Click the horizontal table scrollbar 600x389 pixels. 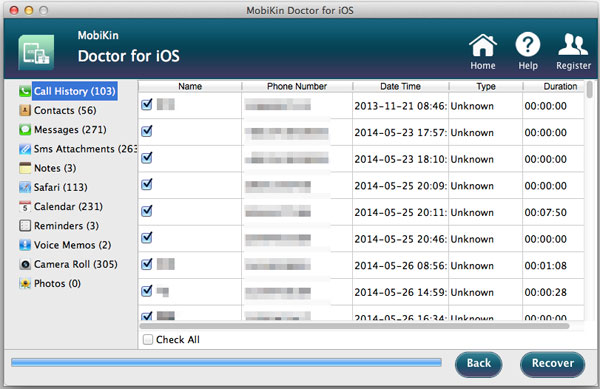point(354,326)
